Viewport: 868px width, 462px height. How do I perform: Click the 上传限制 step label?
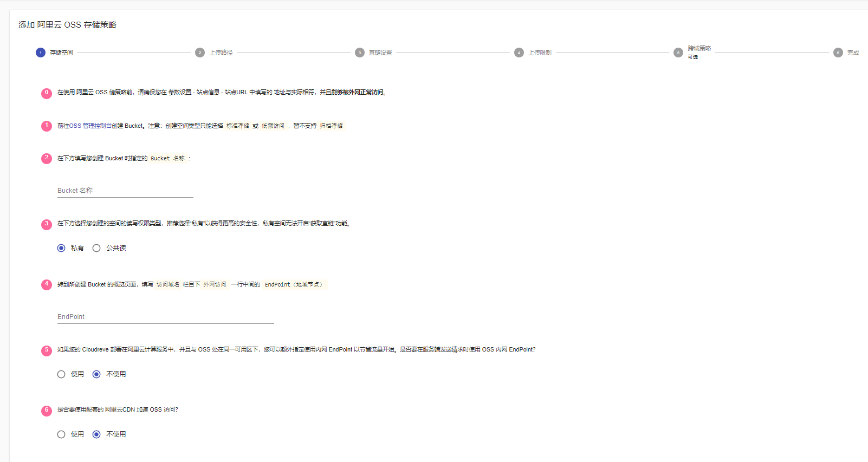pyautogui.click(x=540, y=53)
